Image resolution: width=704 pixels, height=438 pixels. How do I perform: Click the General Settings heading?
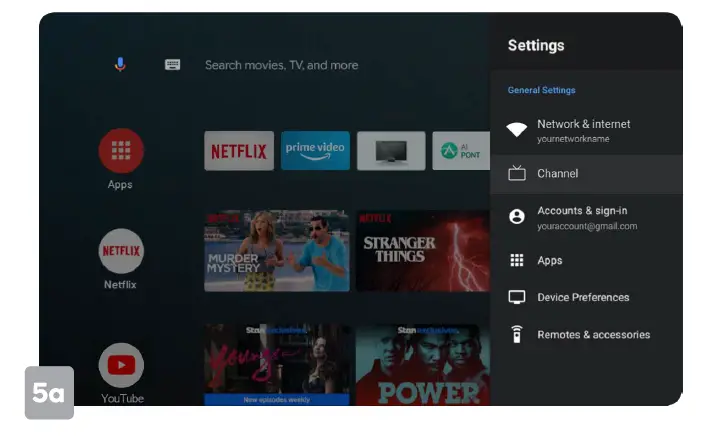pyautogui.click(x=541, y=90)
